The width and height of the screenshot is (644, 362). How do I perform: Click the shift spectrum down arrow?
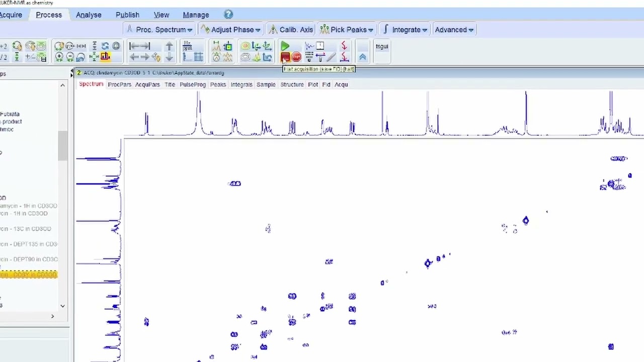pos(169,57)
